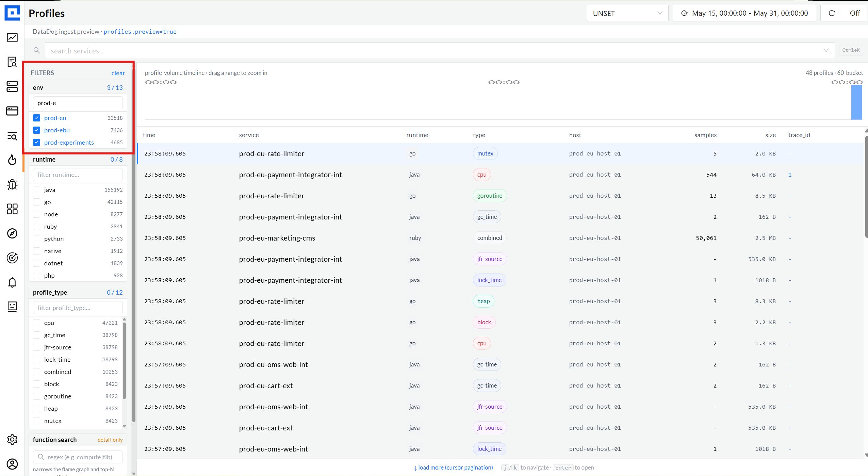
Task: Open the UNSET dropdown
Action: (x=627, y=13)
